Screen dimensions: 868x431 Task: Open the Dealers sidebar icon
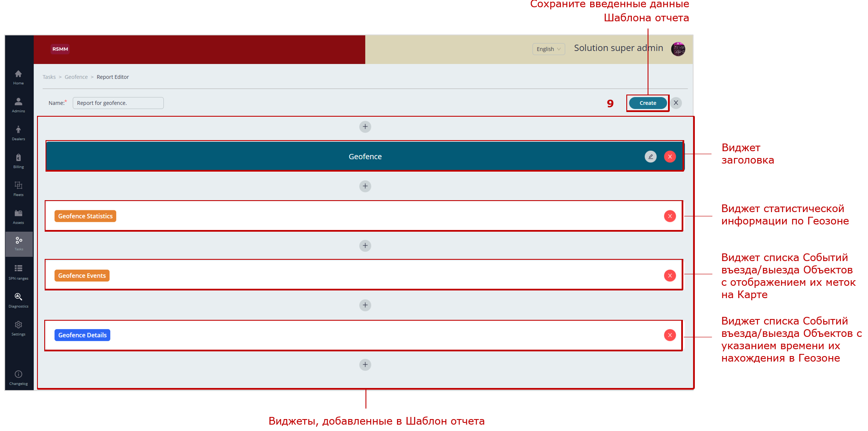click(18, 132)
